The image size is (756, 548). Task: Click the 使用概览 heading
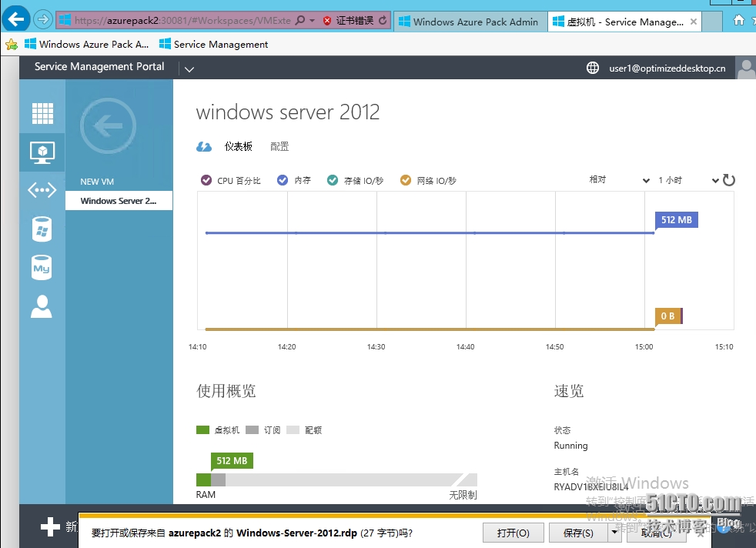226,390
